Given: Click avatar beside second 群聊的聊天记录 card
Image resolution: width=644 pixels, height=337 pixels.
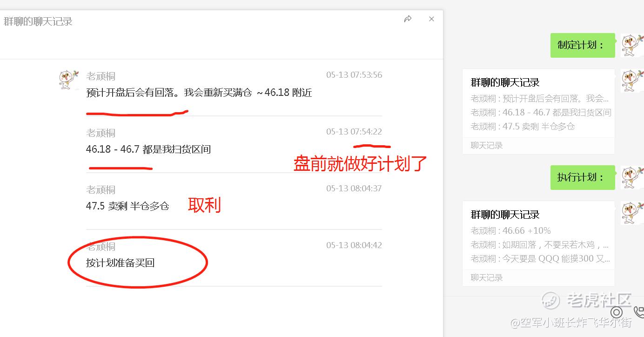Looking at the screenshot, I should 632,213.
